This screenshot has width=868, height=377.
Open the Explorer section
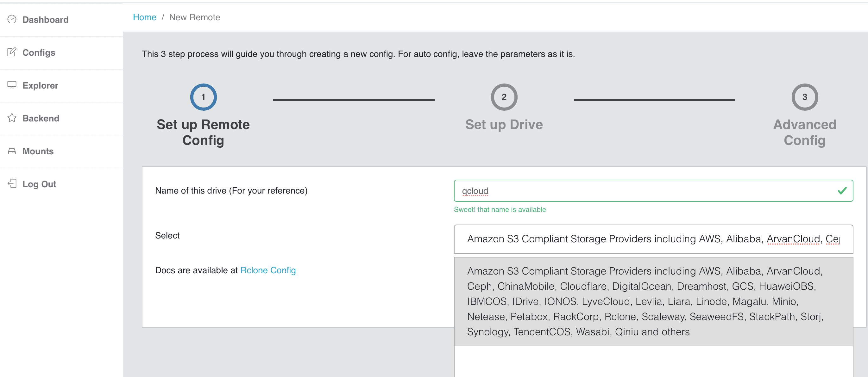coord(61,86)
